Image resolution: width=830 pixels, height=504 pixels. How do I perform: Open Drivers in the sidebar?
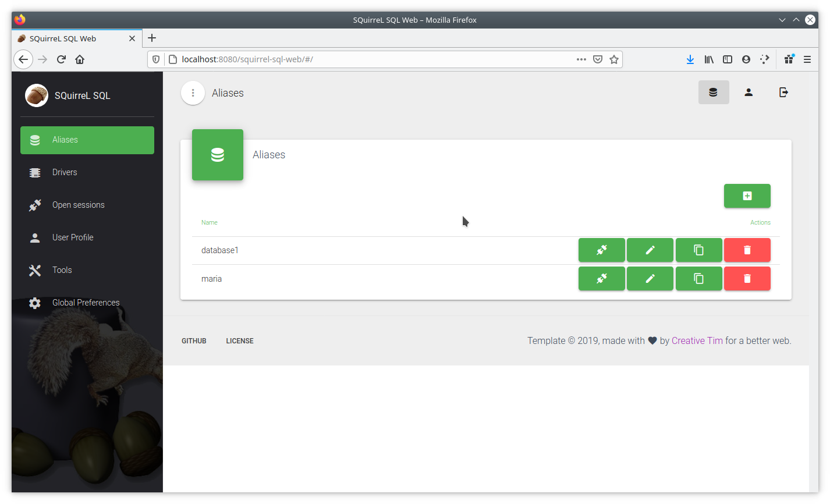87,173
